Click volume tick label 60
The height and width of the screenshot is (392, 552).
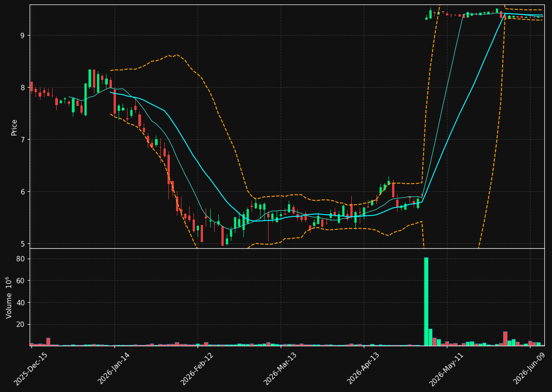click(x=21, y=281)
